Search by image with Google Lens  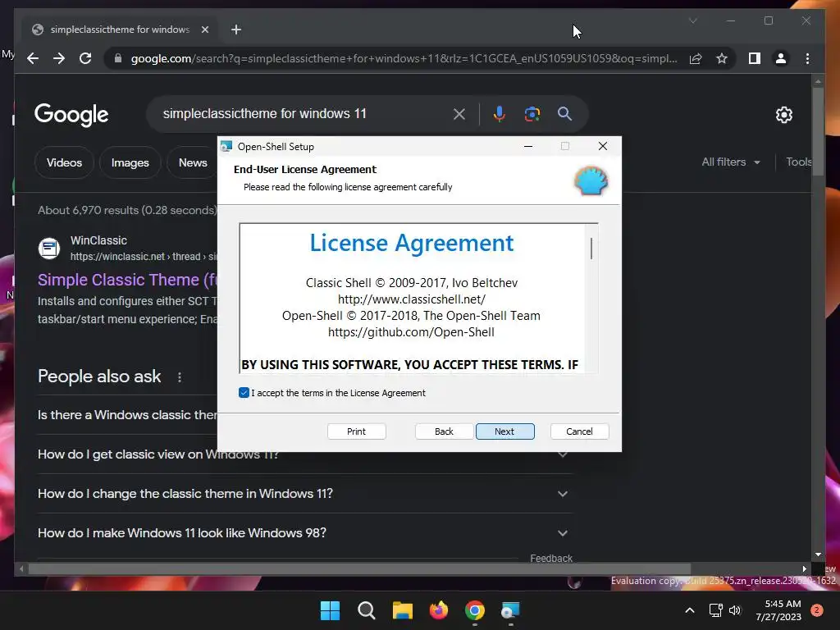pos(532,114)
